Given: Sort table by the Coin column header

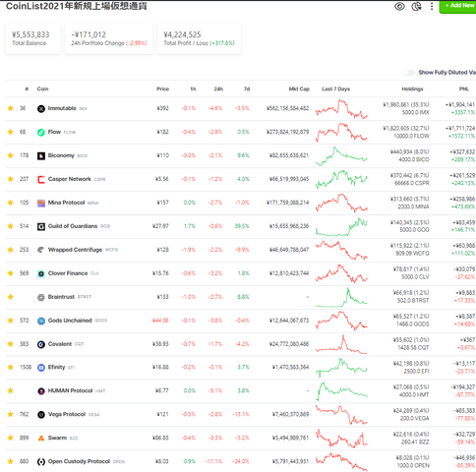Looking at the screenshot, I should [x=42, y=88].
